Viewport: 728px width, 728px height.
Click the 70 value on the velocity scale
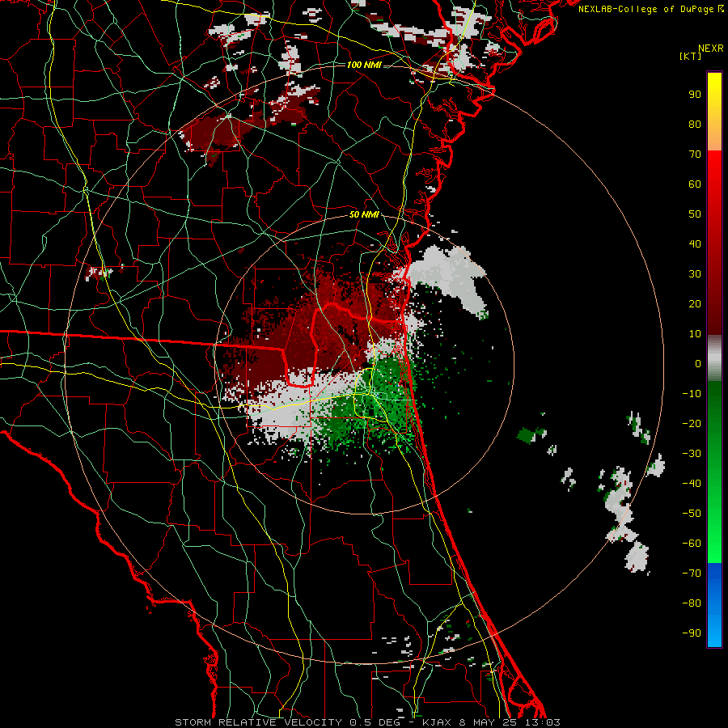[x=695, y=154]
